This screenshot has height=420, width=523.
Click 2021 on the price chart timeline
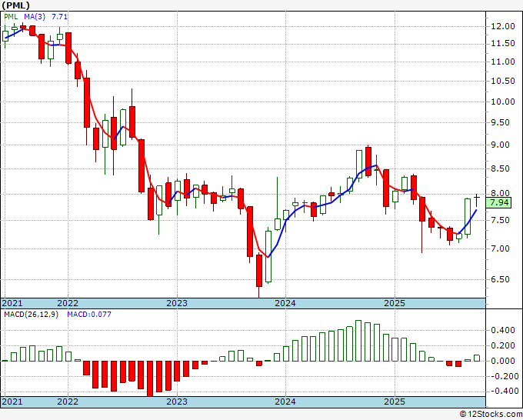(12, 303)
